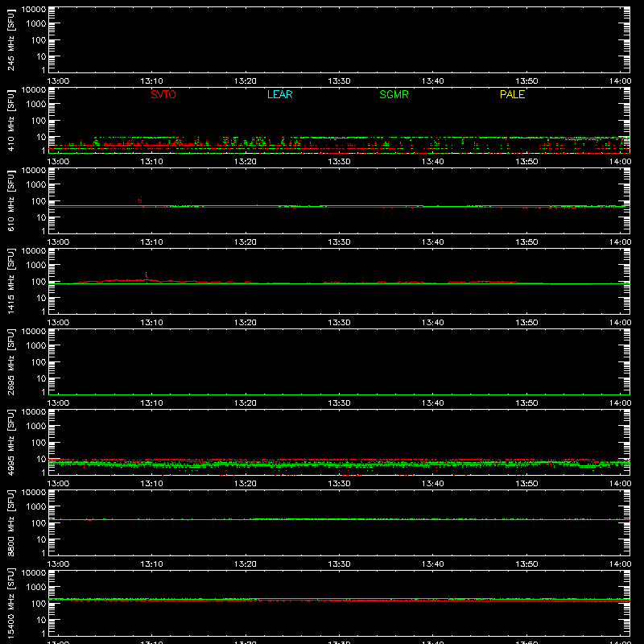The image size is (644, 644).
Task: Click the green flux trace in the 8800 MHz plot
Action: click(x=339, y=519)
